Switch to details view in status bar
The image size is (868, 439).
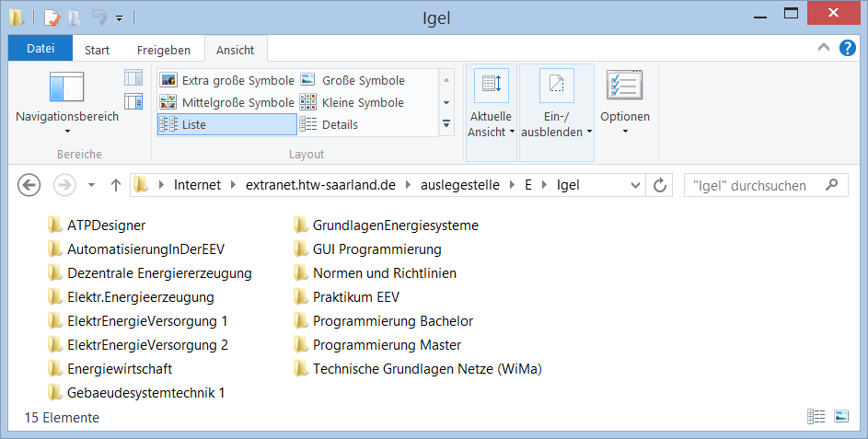(x=816, y=417)
